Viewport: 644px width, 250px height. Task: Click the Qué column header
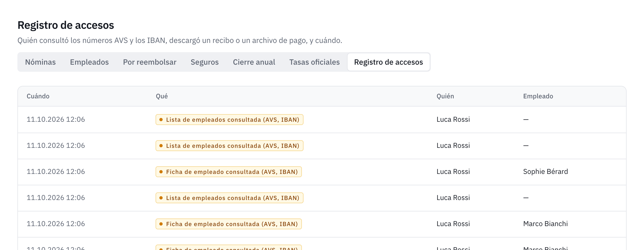(x=162, y=96)
